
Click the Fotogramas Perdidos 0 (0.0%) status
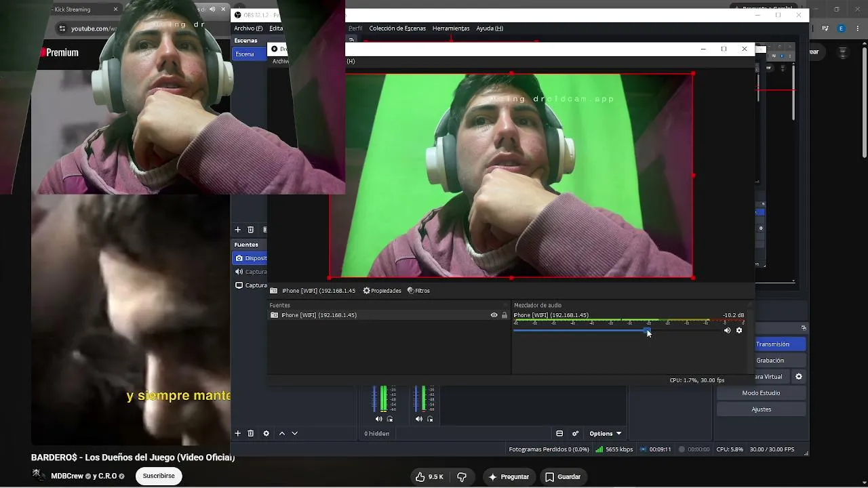(x=549, y=449)
